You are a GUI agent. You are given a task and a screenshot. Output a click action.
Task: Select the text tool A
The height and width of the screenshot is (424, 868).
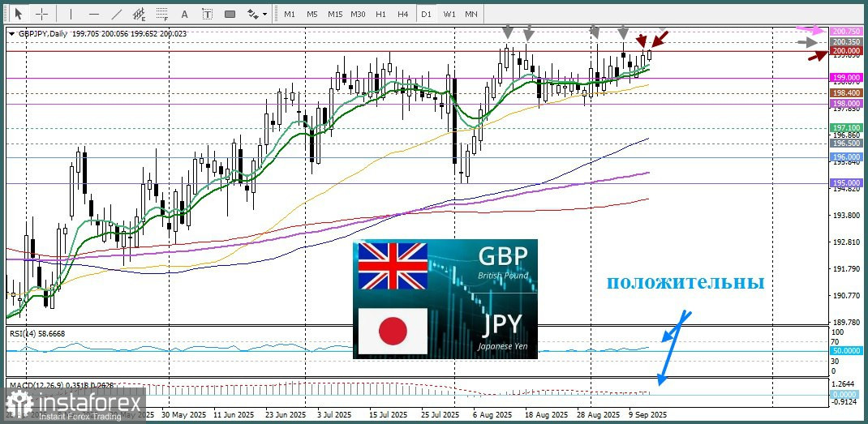click(x=185, y=14)
